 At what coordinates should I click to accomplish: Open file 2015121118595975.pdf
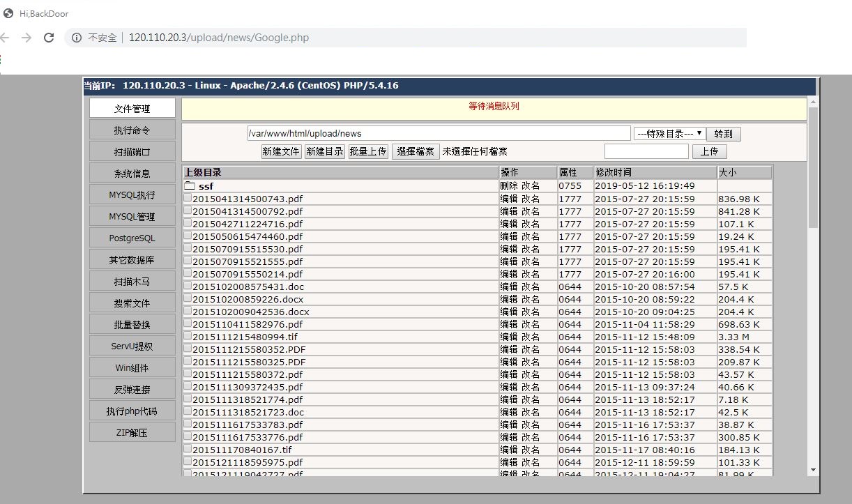pos(248,462)
